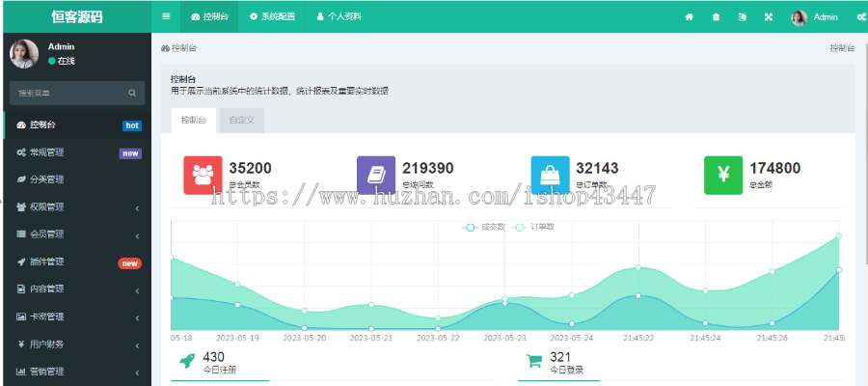Toggle the 成交数 series in chart legend
868x386 pixels.
484,227
